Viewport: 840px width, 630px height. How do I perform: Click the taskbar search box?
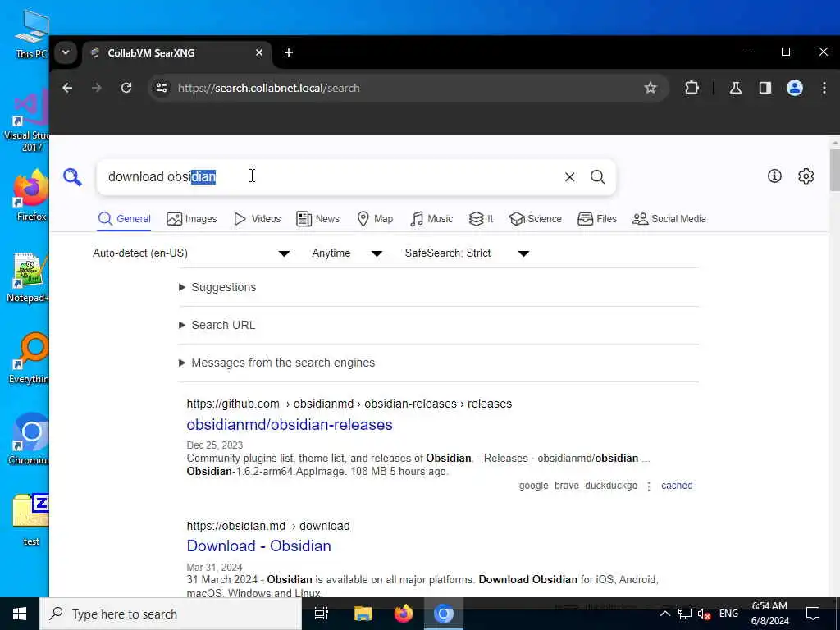point(171,614)
